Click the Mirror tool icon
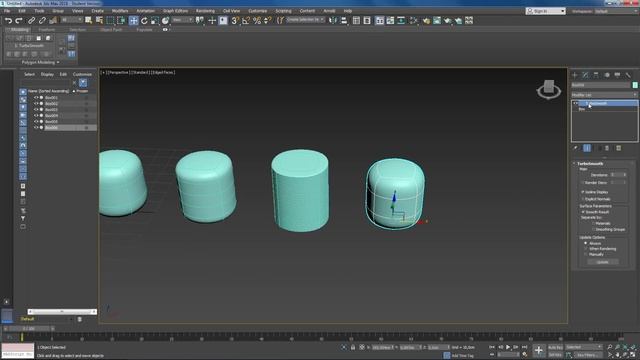Viewport: 640px width, 360px height. pyautogui.click(x=333, y=20)
